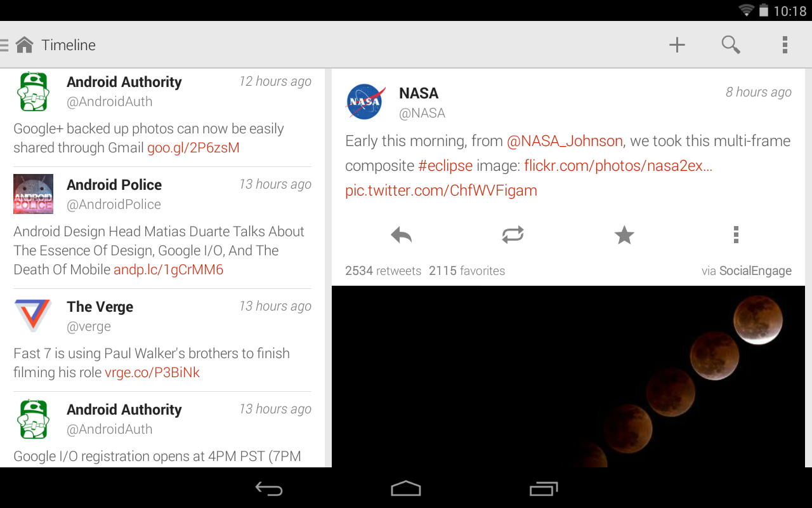The width and height of the screenshot is (812, 508).
Task: Open the pic.twitter.com/ChfWVFigam link
Action: tap(441, 190)
